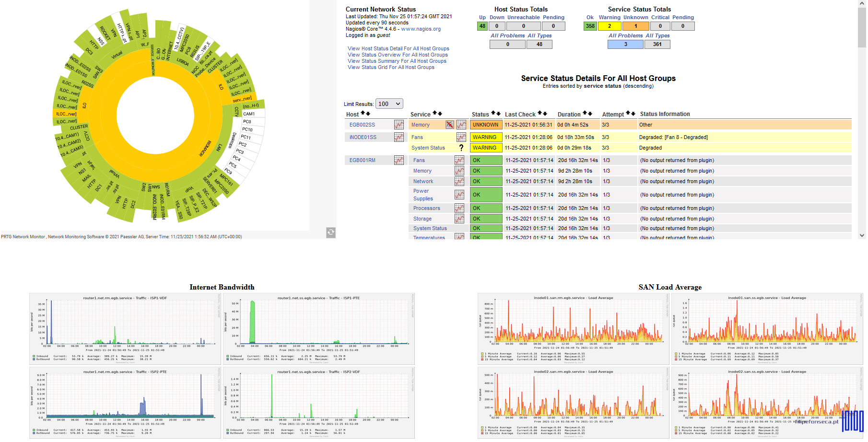
Task: Open the Limit Results dropdown
Action: click(x=389, y=104)
